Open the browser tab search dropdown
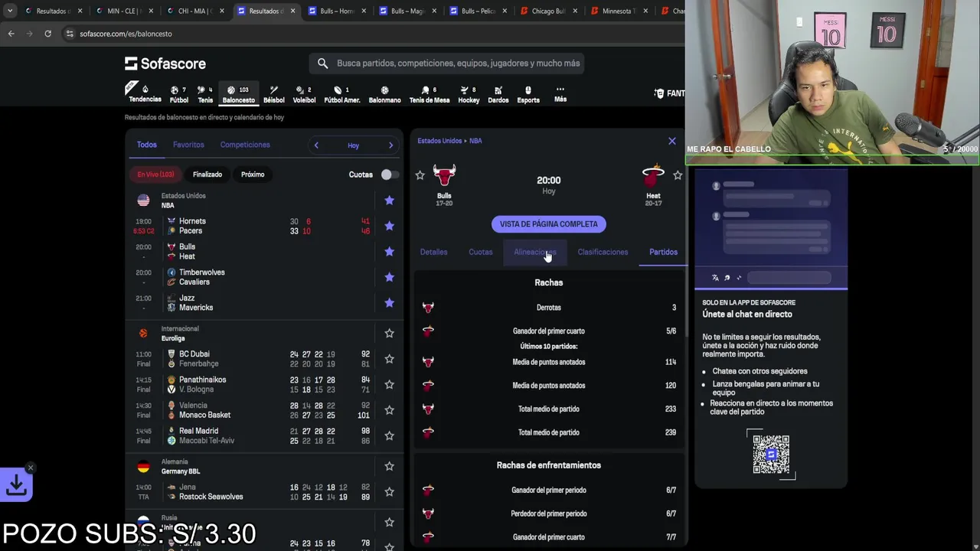 [x=10, y=11]
